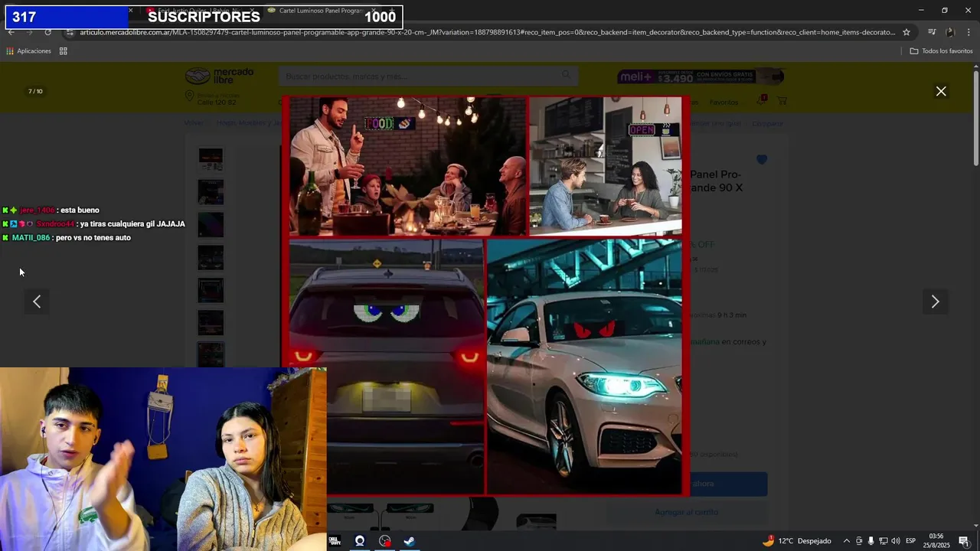Screen dimensions: 980x551
Task: Click the chat message from MATII_086
Action: [x=67, y=238]
